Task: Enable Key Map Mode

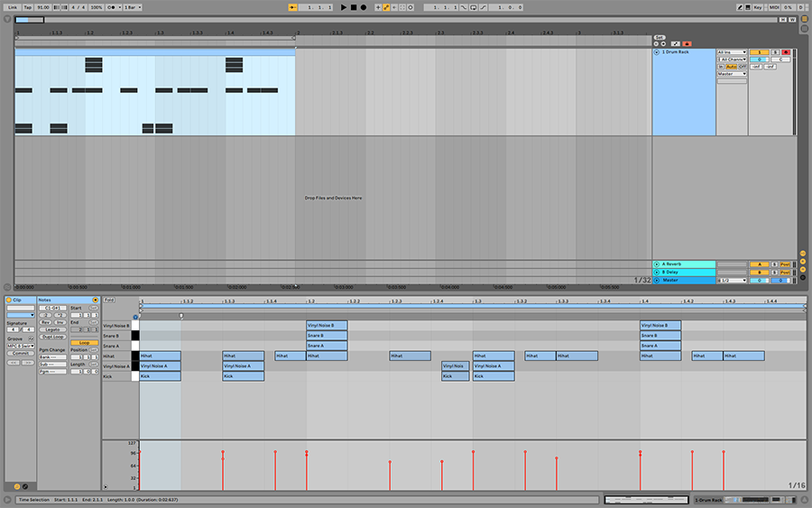Action: pyautogui.click(x=758, y=7)
